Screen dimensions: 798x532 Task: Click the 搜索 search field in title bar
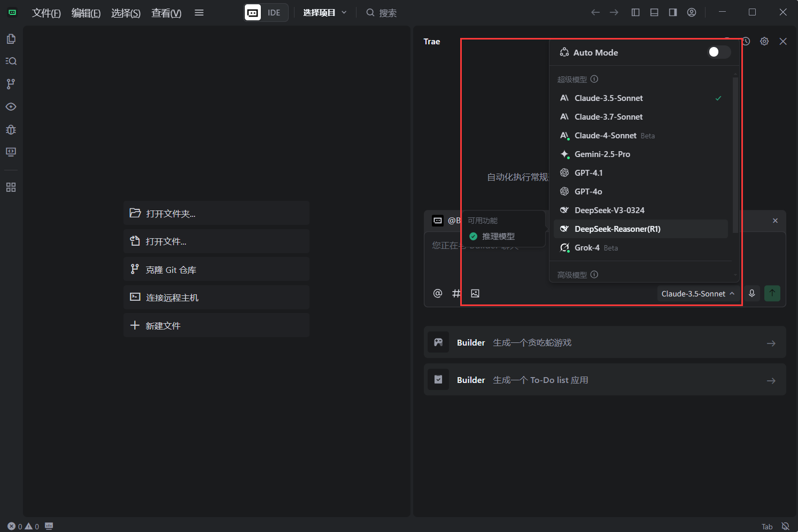388,13
